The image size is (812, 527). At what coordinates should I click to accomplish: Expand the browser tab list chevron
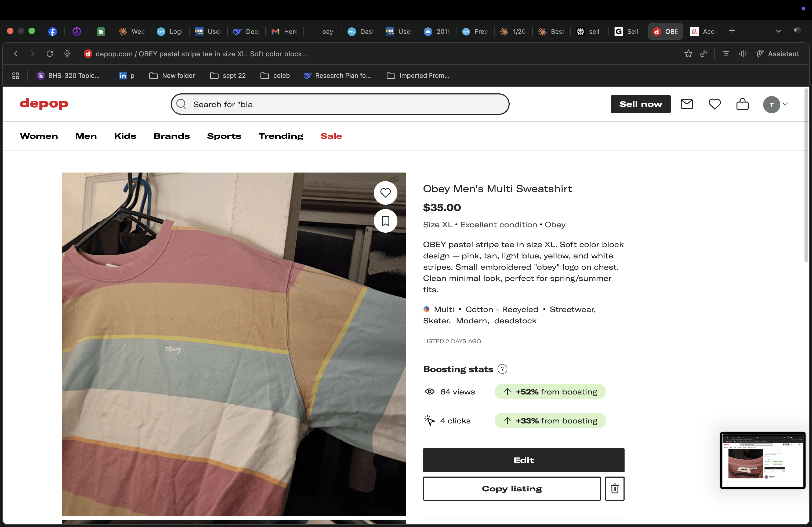778,31
